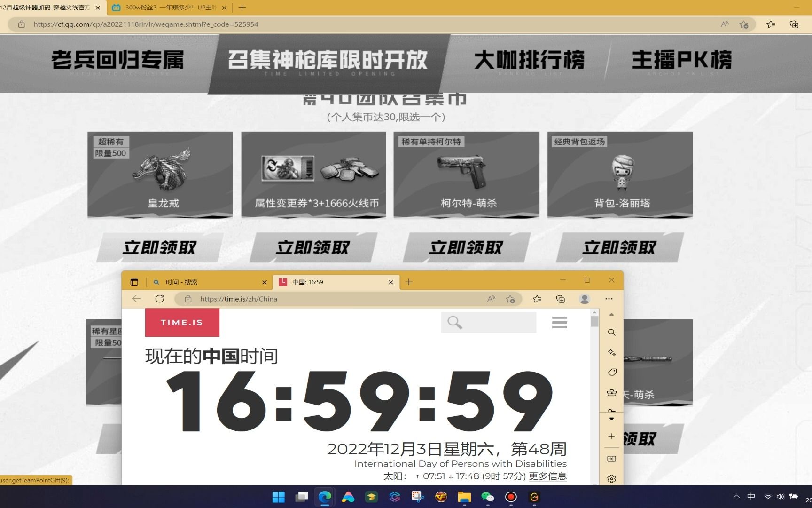Open the sidebar settings gear
Viewport: 812px width, 508px height.
[611, 479]
